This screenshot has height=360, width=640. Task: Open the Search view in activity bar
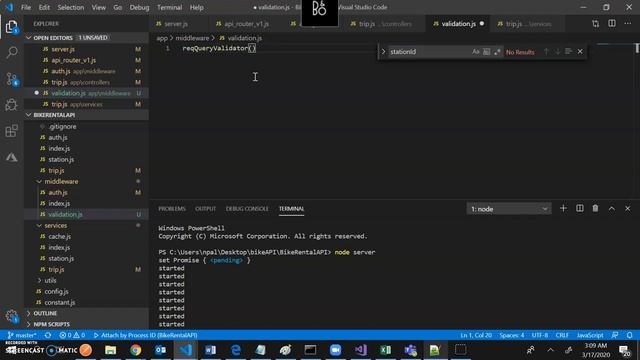[11, 52]
